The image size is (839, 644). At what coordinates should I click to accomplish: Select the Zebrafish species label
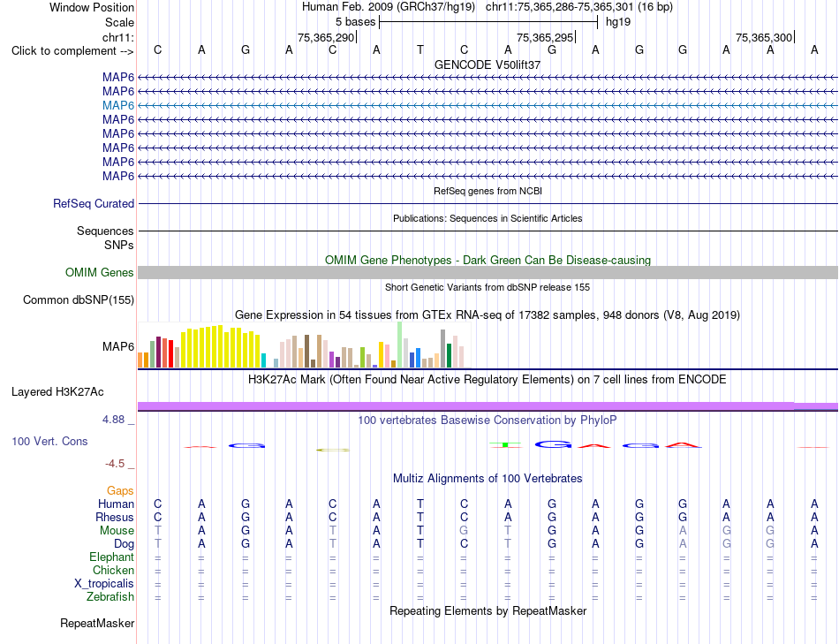click(x=110, y=596)
